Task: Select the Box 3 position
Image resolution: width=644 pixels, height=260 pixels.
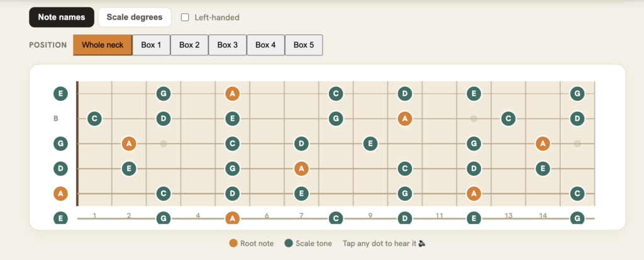Action: point(228,45)
